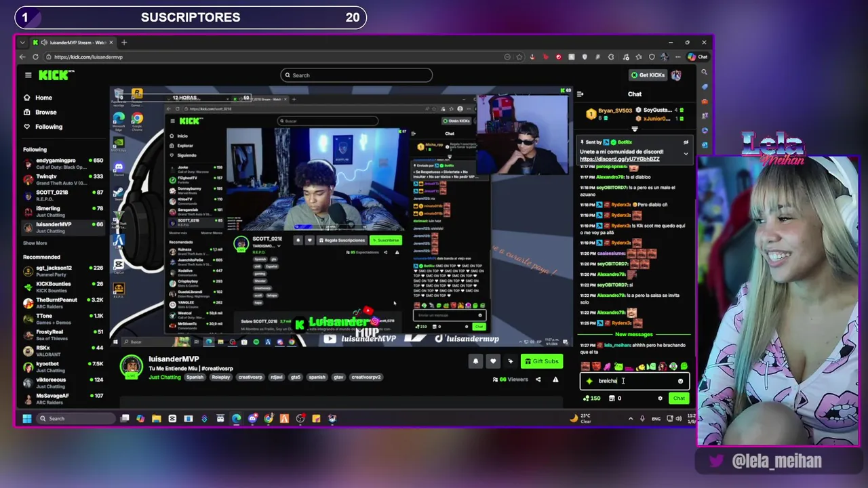Open MsSavageAF recommended channel
Screen dimensions: 868x488
(x=64, y=399)
